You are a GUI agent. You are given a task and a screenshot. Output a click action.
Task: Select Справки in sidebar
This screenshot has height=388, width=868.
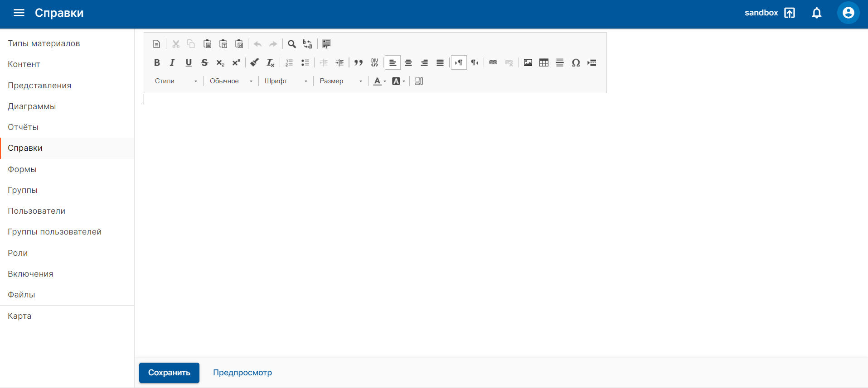(67, 148)
